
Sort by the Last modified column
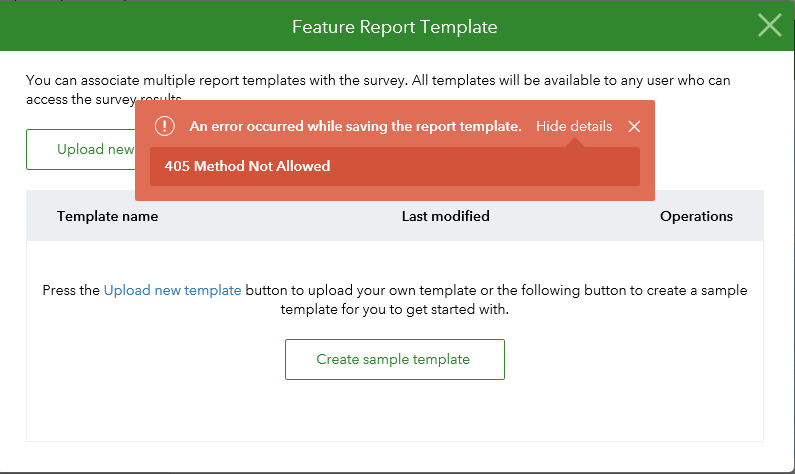445,216
